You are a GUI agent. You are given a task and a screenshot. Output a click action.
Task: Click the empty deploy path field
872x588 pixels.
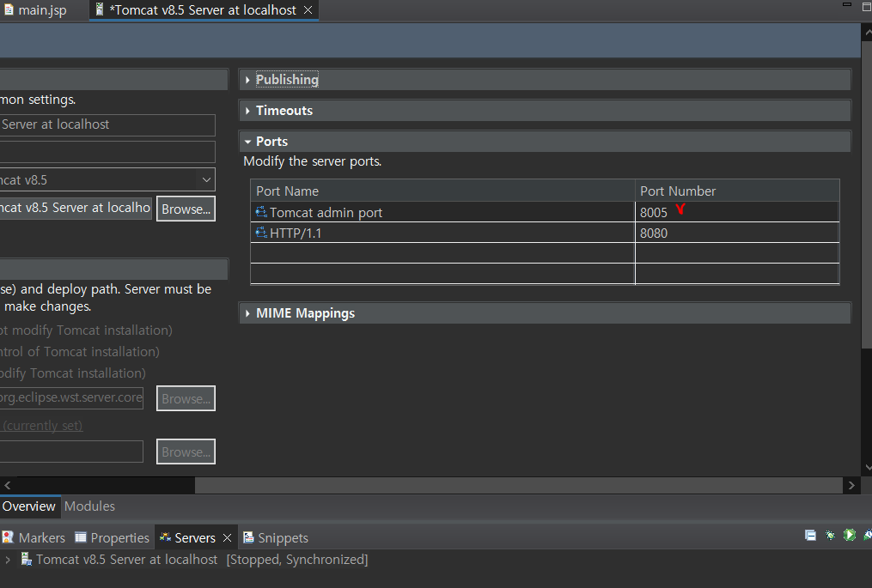[x=71, y=452]
